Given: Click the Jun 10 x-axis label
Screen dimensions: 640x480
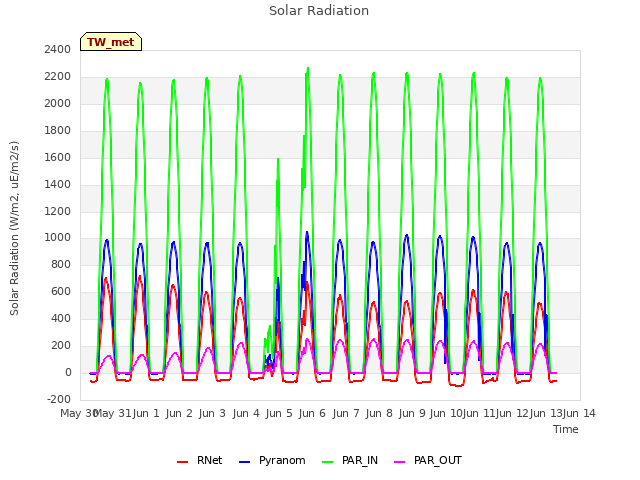Looking at the screenshot, I should 446,413.
